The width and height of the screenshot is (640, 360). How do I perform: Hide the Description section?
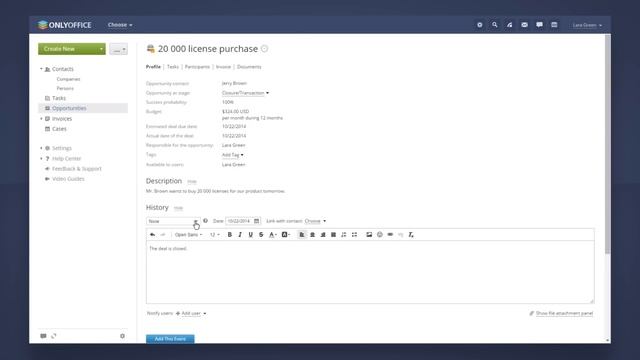192,182
